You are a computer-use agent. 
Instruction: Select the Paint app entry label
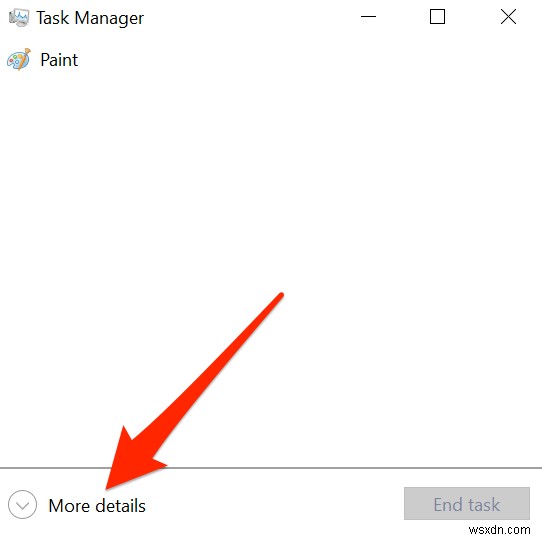click(59, 60)
